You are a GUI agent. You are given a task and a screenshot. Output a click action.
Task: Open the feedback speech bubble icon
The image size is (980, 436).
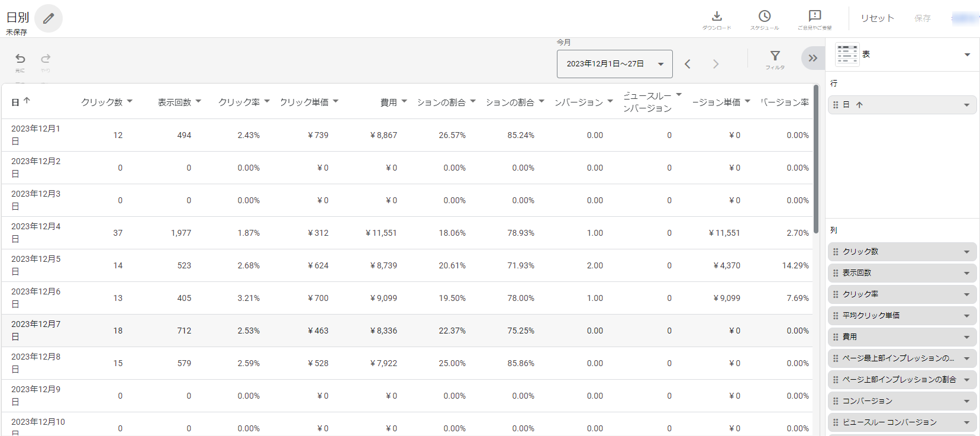coord(815,16)
